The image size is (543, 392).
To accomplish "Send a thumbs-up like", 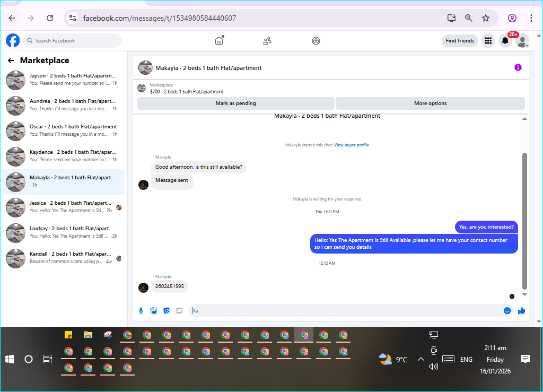I will pos(522,311).
